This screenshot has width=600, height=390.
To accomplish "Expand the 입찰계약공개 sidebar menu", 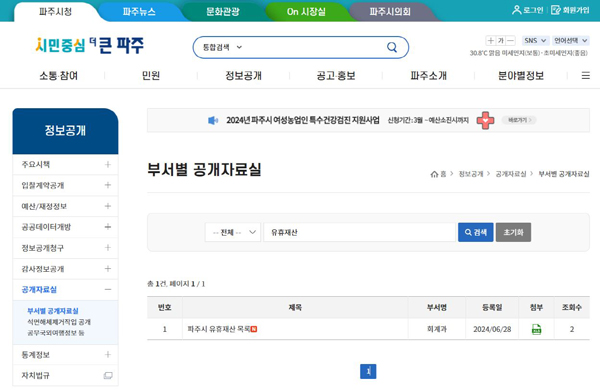I will (x=108, y=185).
